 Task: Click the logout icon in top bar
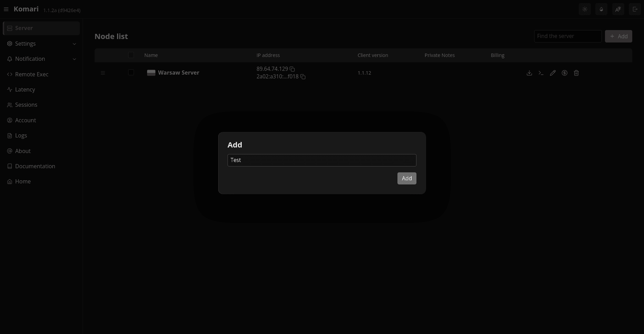click(635, 9)
